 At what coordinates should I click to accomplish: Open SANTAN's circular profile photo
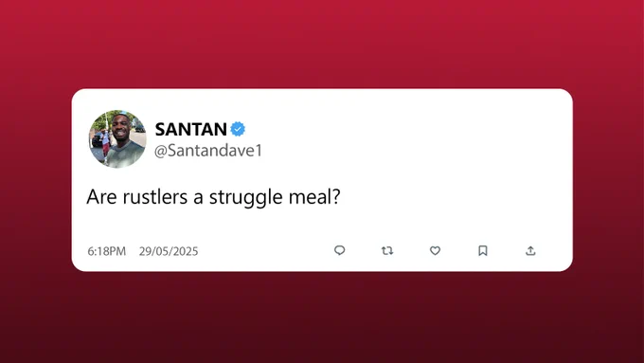[117, 139]
